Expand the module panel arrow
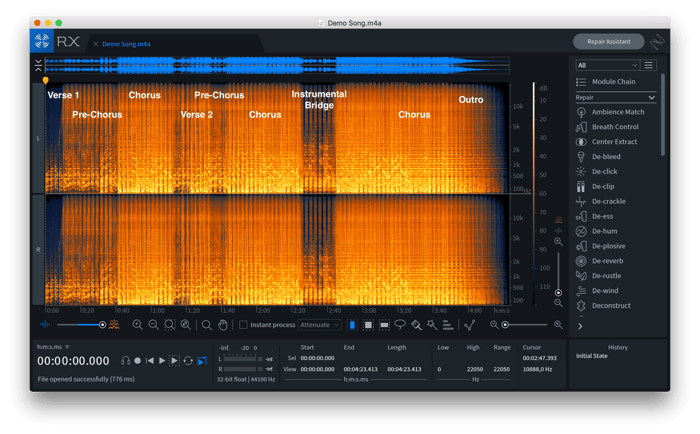 (580, 326)
